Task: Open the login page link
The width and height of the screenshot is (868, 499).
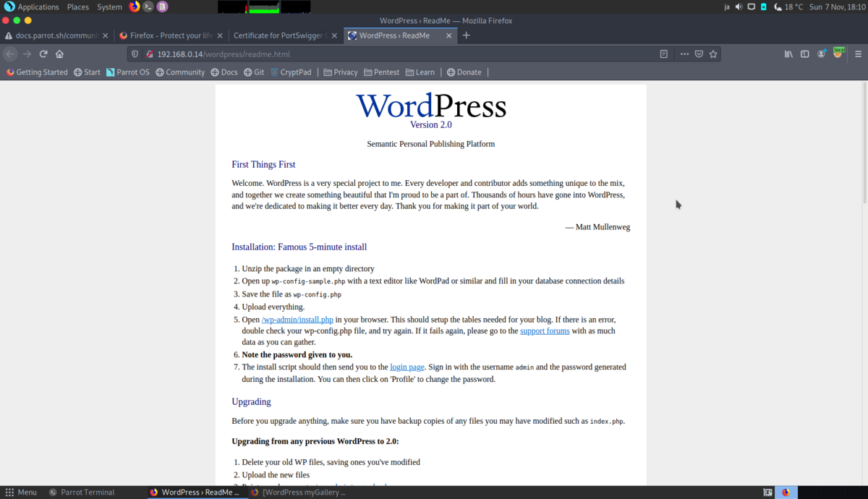Action: pos(407,367)
